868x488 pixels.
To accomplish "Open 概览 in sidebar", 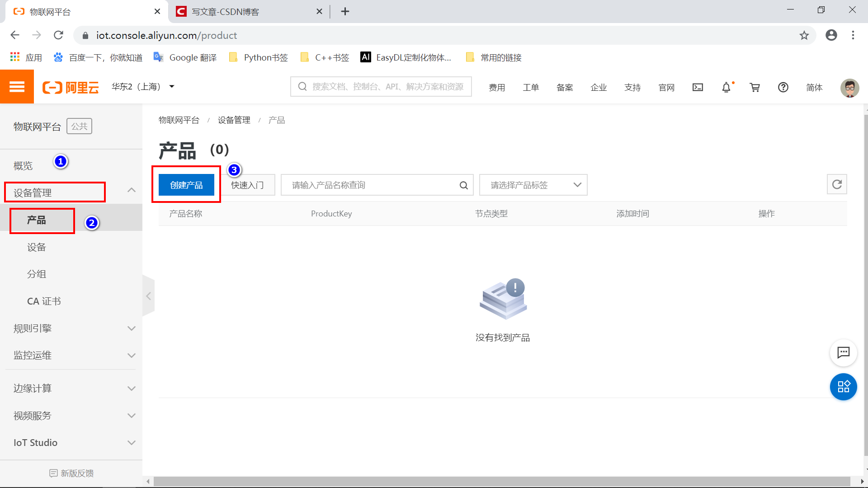I will [23, 166].
